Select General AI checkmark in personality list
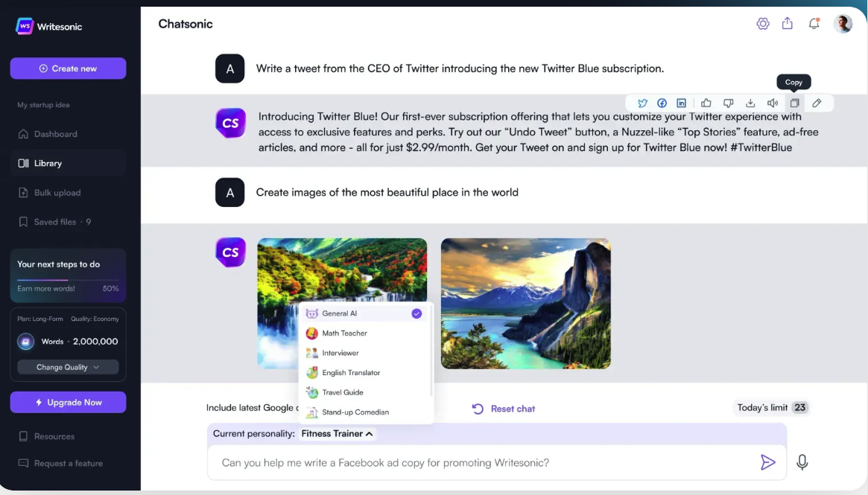This screenshot has height=495, width=868. coord(416,313)
